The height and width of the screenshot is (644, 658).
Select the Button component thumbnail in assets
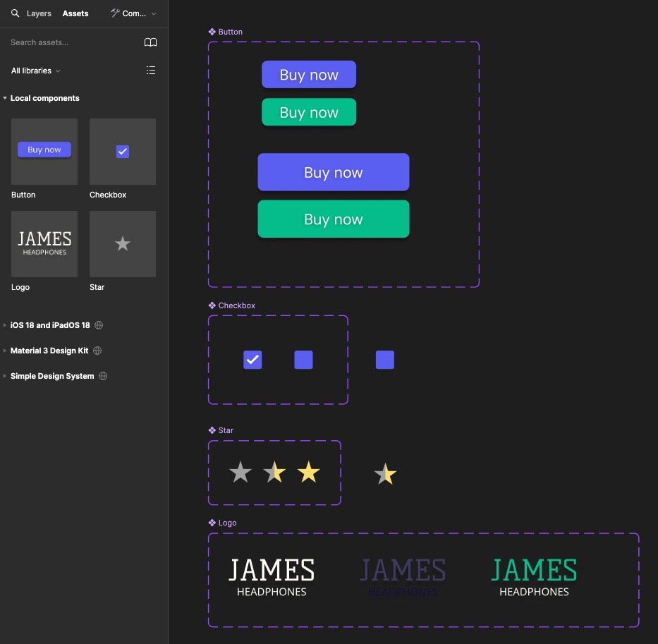click(44, 152)
